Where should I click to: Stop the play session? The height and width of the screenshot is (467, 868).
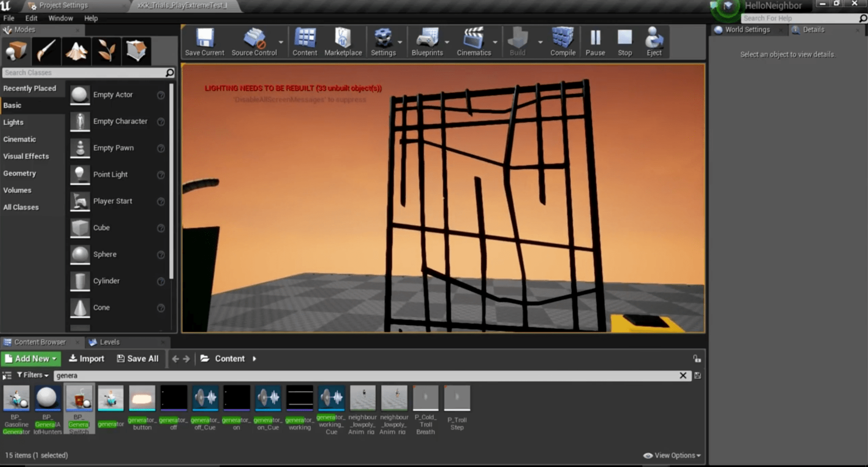click(x=625, y=42)
